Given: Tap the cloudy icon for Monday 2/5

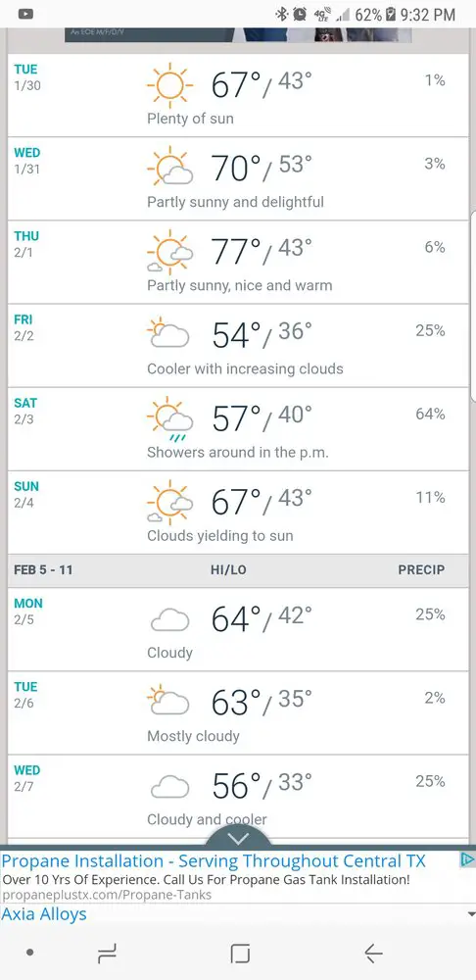Looking at the screenshot, I should (x=169, y=620).
